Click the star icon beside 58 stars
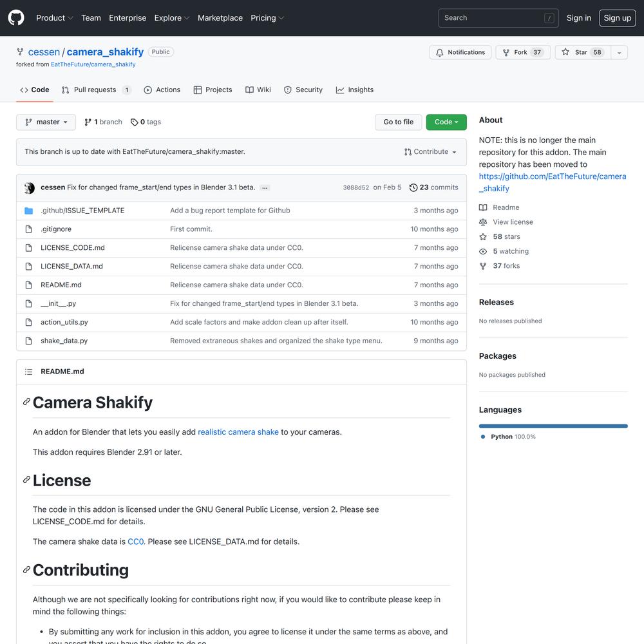This screenshot has height=644, width=644. [483, 237]
